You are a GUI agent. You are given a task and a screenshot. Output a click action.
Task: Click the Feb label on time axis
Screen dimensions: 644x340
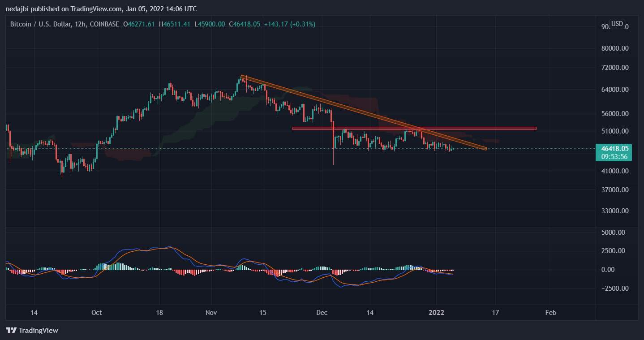point(551,313)
